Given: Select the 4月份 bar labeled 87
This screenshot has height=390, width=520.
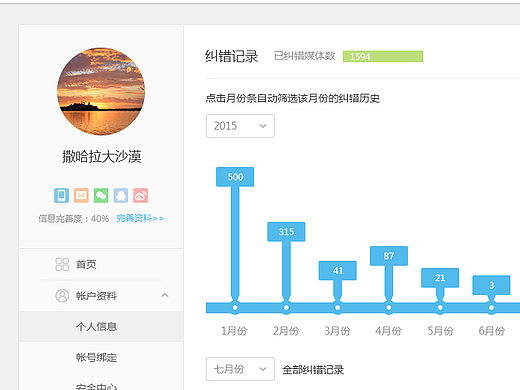Looking at the screenshot, I should coord(389,256).
